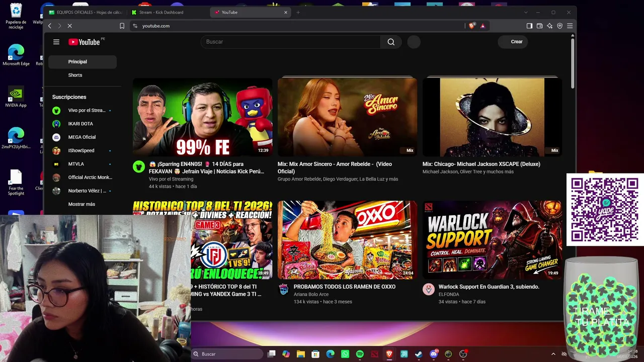
Task: Open the Brave Wallet icon
Action: [x=539, y=26]
